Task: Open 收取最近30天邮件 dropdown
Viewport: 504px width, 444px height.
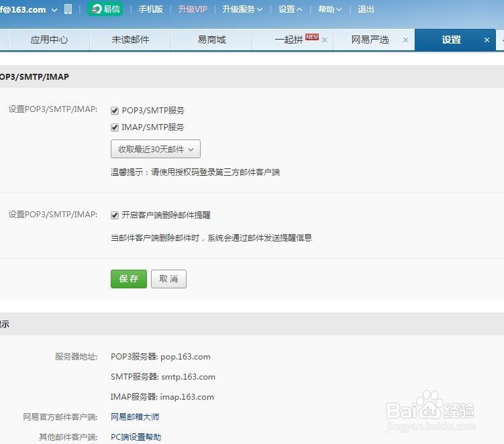Action: click(x=156, y=149)
